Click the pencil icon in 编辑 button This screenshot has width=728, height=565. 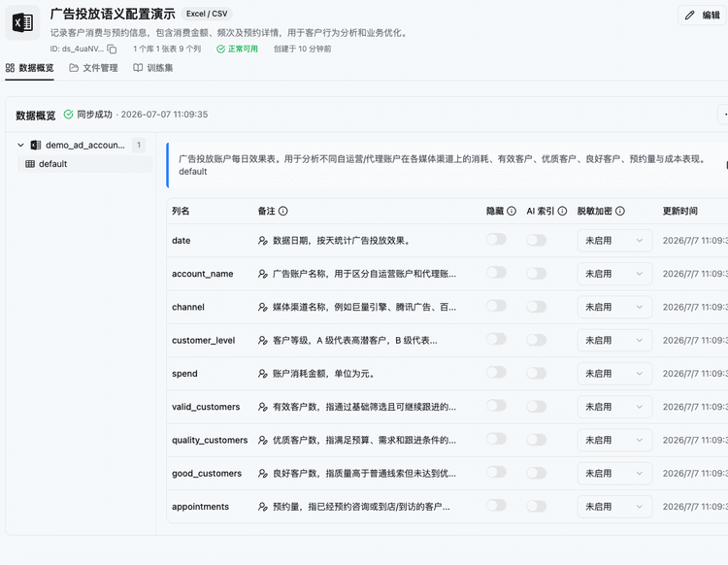[690, 16]
